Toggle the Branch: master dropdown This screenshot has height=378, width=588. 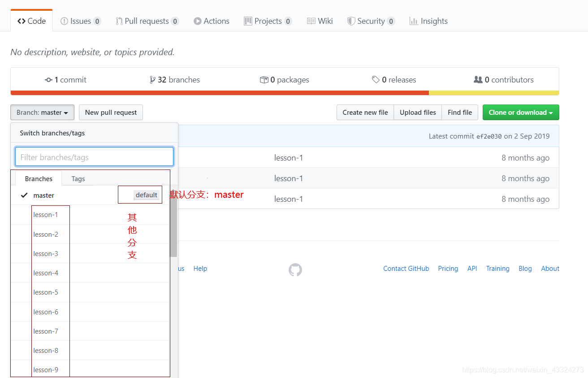(x=42, y=113)
